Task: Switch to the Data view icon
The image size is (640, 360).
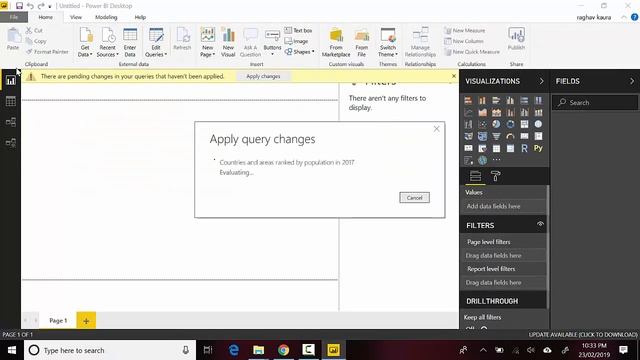Action: click(x=11, y=101)
